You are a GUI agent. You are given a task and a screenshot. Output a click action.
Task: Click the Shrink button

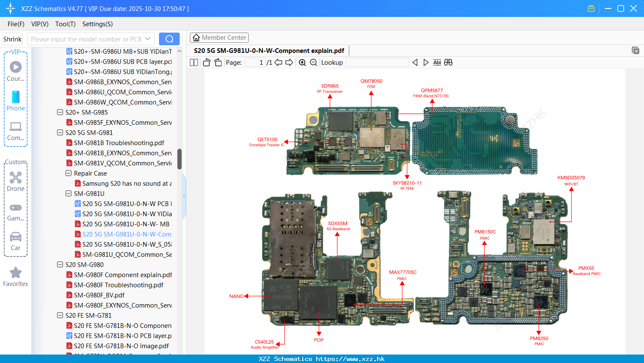(x=12, y=39)
